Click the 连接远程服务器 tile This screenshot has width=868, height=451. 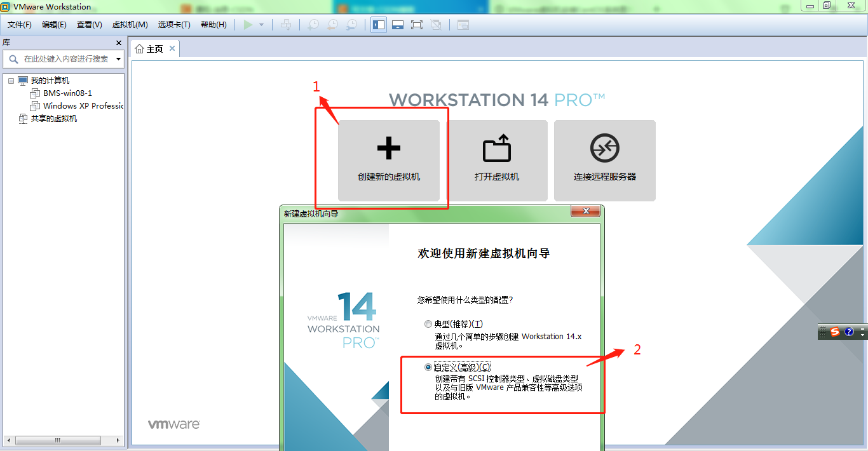[x=605, y=161]
